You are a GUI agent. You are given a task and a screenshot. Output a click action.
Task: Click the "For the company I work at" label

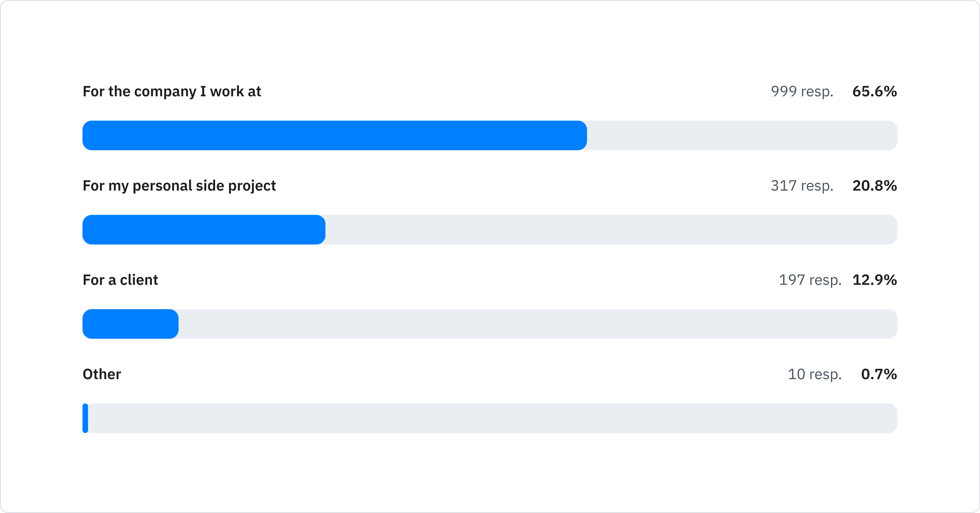click(x=171, y=91)
